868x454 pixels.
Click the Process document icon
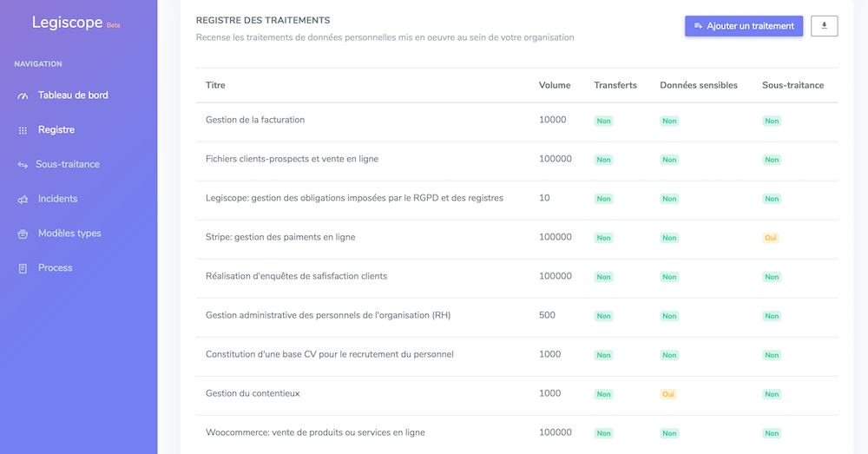(23, 269)
